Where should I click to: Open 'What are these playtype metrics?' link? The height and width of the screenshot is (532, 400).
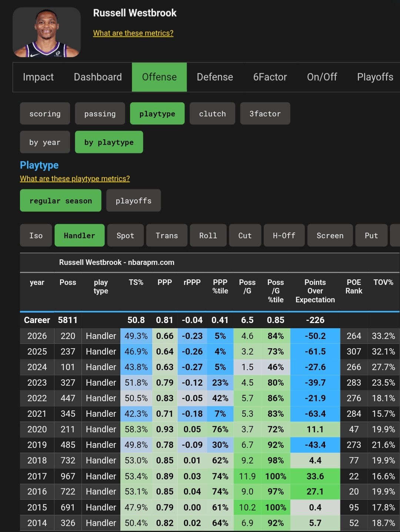pos(75,179)
